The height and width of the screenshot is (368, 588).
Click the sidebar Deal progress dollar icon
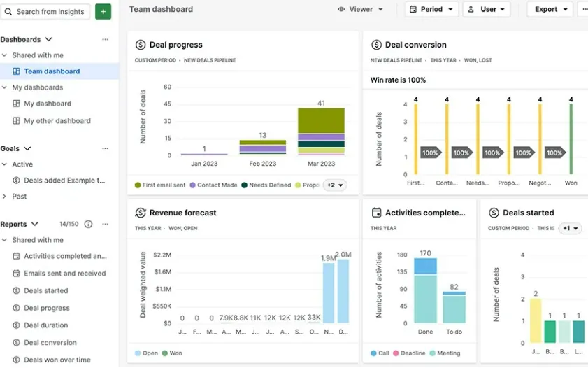pos(16,308)
